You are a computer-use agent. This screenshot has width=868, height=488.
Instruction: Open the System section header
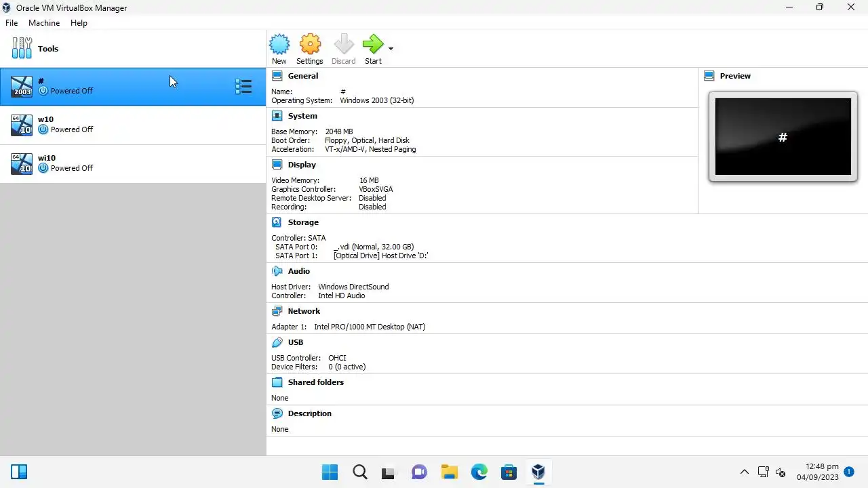tap(302, 116)
